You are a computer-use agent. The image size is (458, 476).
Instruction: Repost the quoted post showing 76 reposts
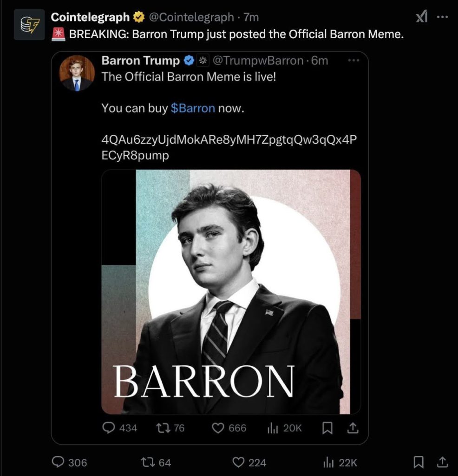pyautogui.click(x=163, y=428)
